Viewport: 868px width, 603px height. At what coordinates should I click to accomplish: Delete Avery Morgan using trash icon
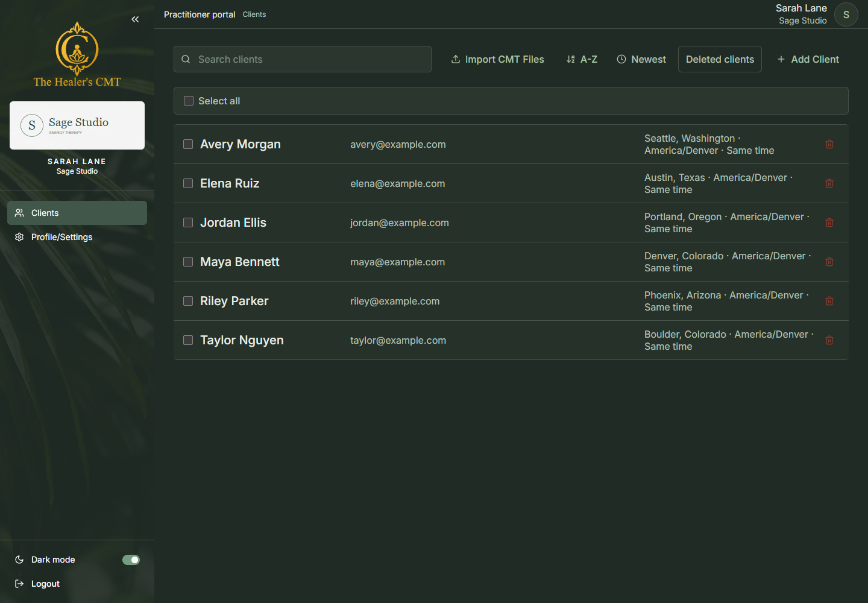(x=829, y=144)
